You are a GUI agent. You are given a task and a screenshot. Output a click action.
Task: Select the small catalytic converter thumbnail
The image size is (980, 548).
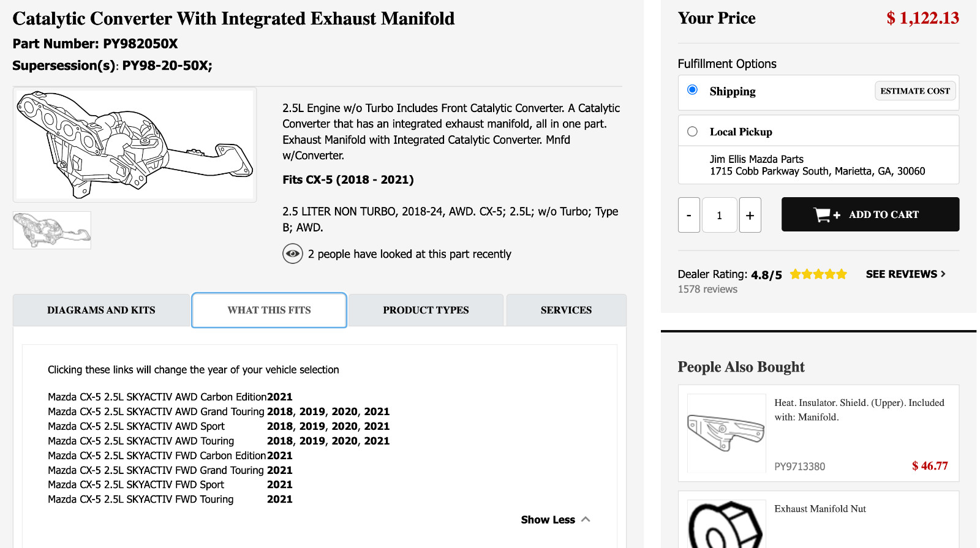(52, 230)
